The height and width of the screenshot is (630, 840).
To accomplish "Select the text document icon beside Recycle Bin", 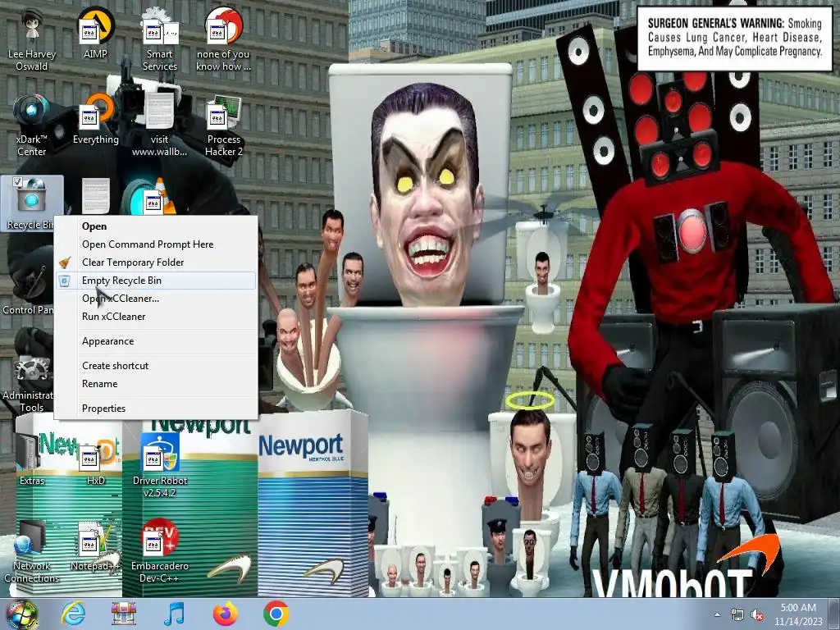I will click(96, 196).
